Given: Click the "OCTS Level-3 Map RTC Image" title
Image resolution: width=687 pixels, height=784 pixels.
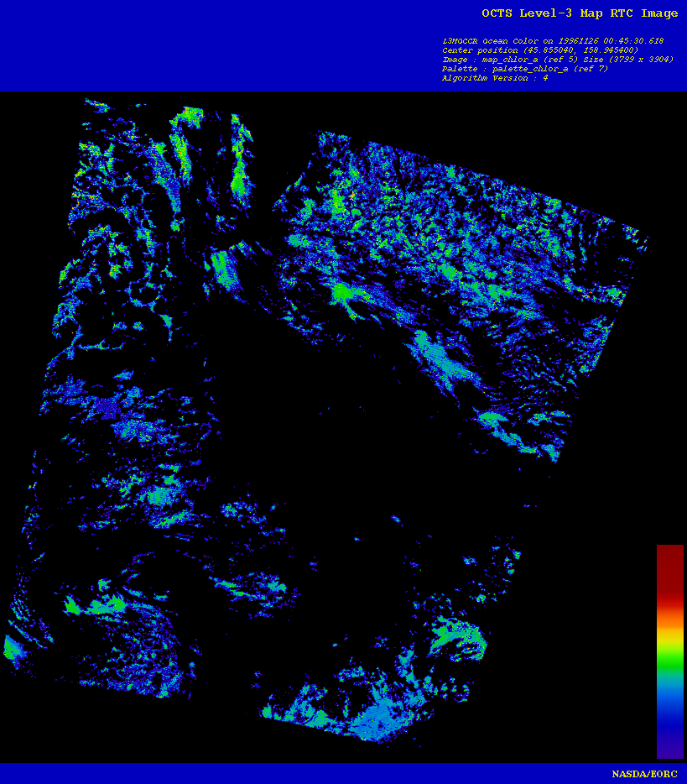Looking at the screenshot, I should click(580, 13).
